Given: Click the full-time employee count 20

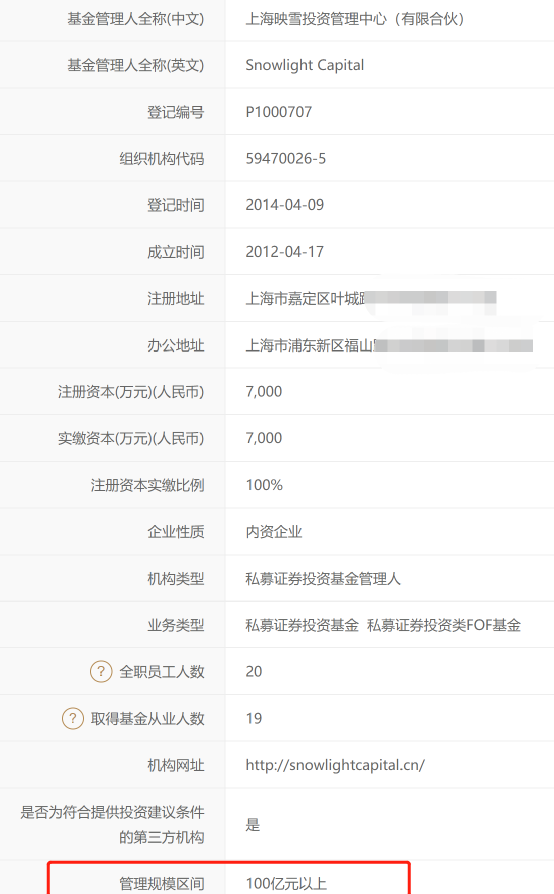Looking at the screenshot, I should (x=254, y=672).
